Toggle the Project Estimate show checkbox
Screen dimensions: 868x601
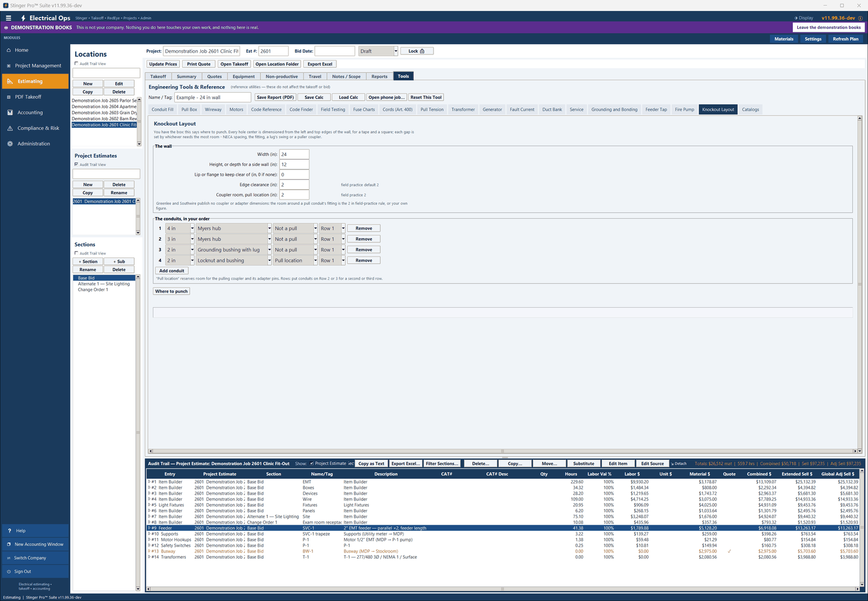coord(312,463)
